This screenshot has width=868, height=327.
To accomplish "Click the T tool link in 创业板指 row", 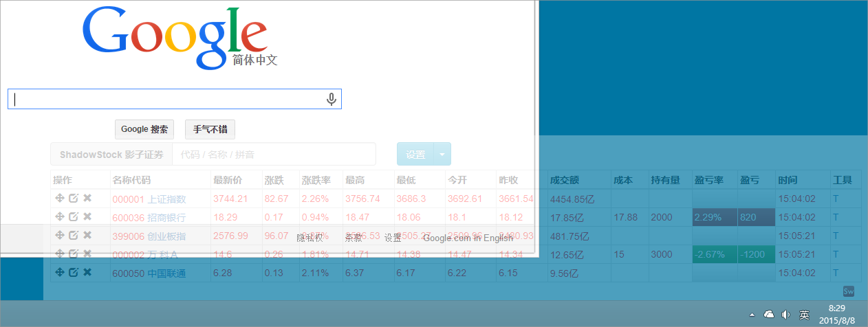I will click(x=836, y=236).
